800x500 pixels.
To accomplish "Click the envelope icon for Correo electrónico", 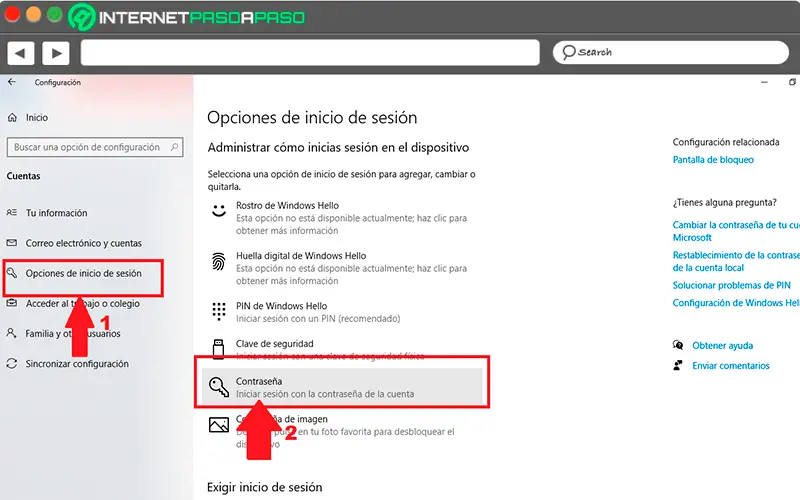I will click(x=12, y=243).
